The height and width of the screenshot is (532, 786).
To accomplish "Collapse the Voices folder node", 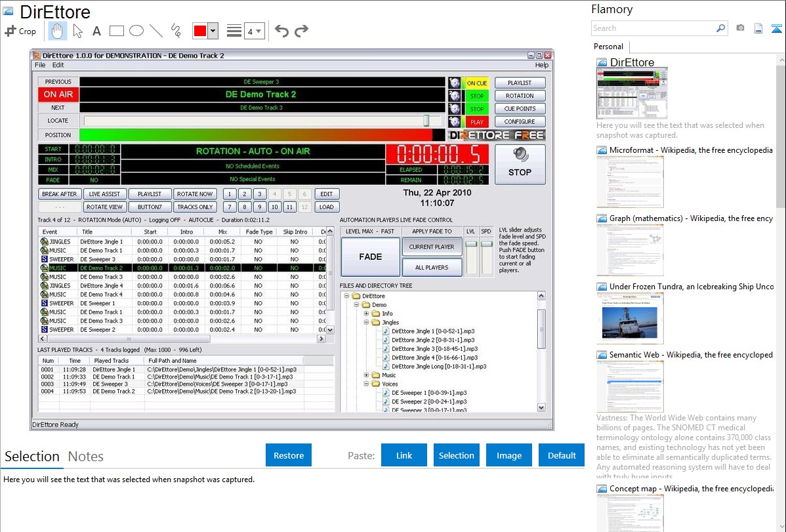I will pyautogui.click(x=367, y=384).
